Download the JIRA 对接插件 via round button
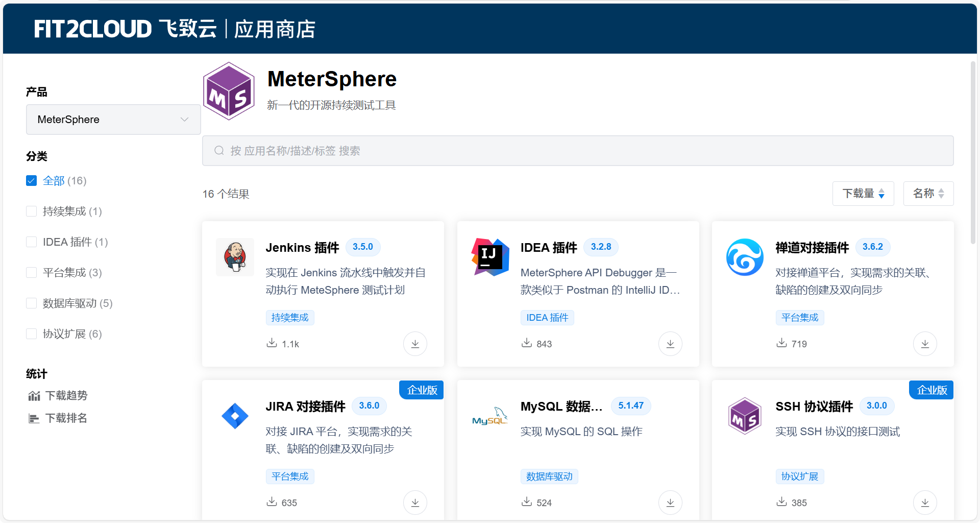Viewport: 980px width, 523px height. [x=415, y=503]
